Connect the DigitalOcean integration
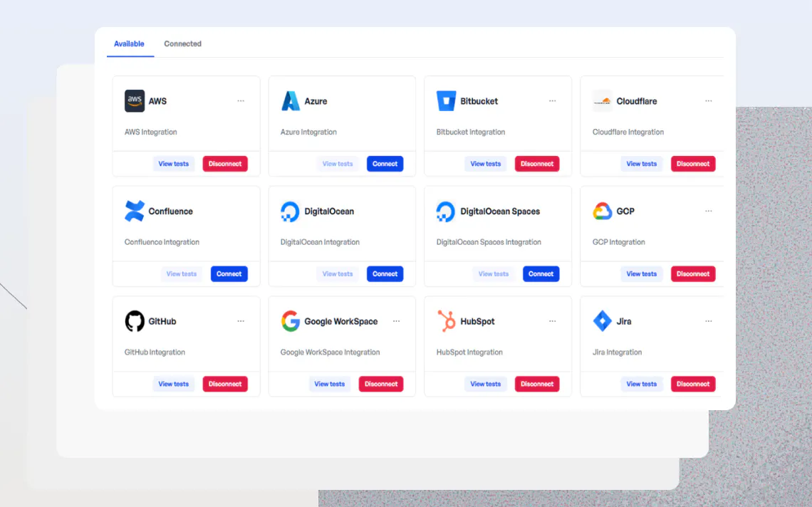The image size is (812, 507). tap(385, 274)
